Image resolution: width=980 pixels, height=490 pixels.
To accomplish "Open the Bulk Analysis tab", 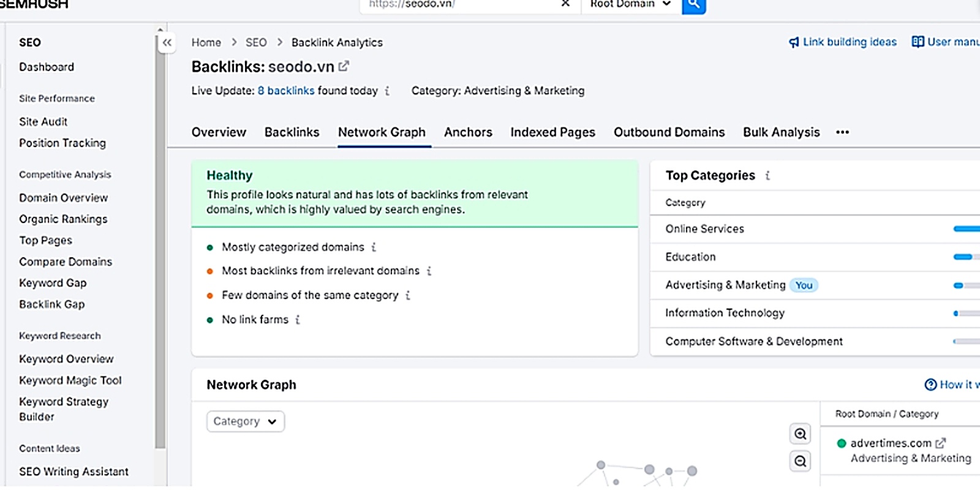I will click(782, 132).
